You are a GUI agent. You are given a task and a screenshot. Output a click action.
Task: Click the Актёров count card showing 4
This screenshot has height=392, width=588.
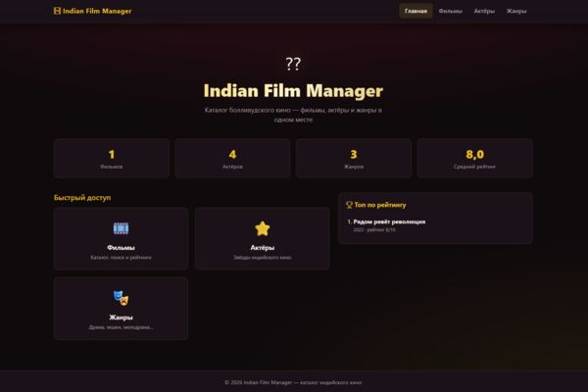tap(232, 159)
